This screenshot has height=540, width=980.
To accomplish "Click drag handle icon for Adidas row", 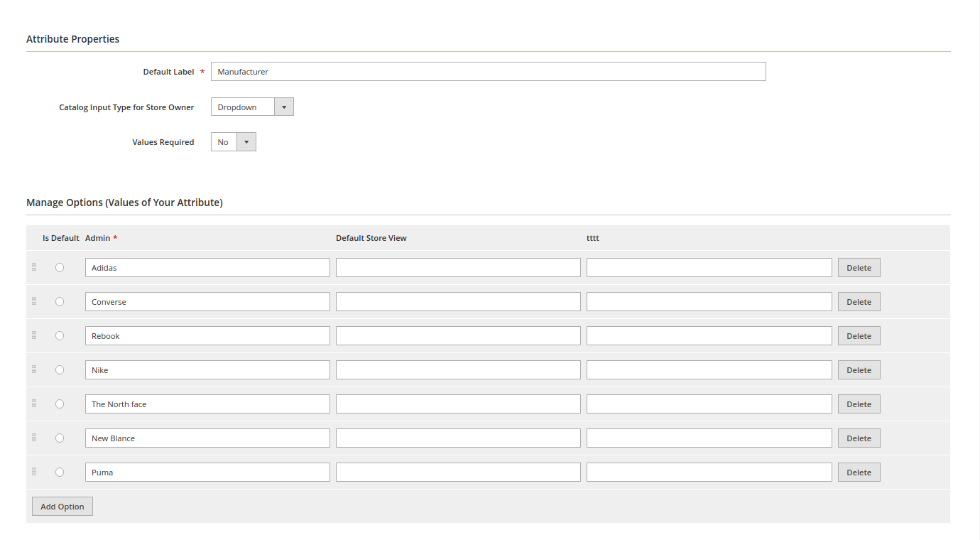I will click(34, 267).
